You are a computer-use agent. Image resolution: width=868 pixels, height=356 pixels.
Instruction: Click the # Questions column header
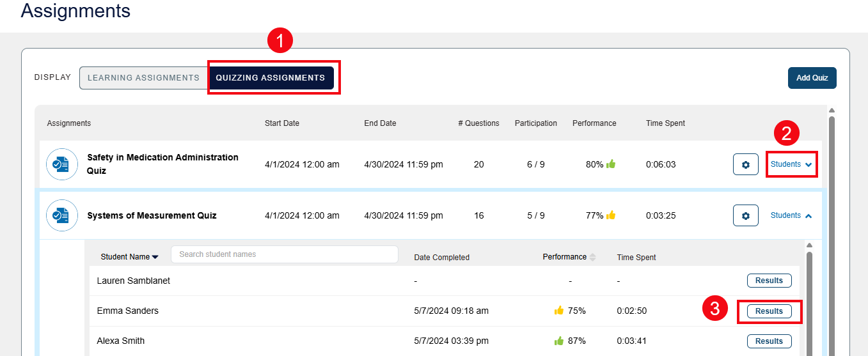tap(478, 123)
